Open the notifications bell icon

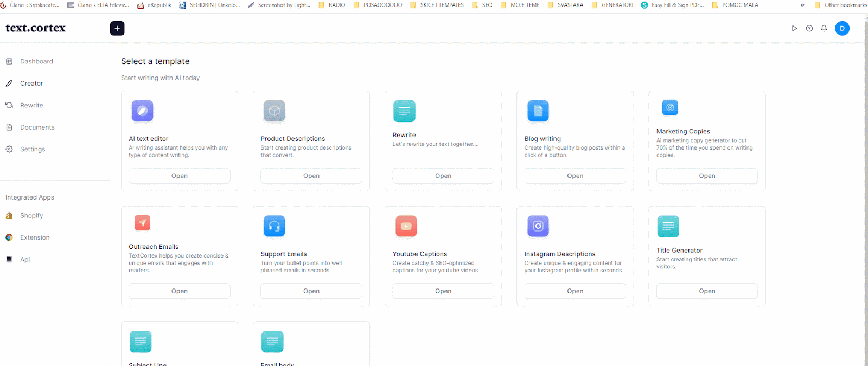click(x=824, y=28)
